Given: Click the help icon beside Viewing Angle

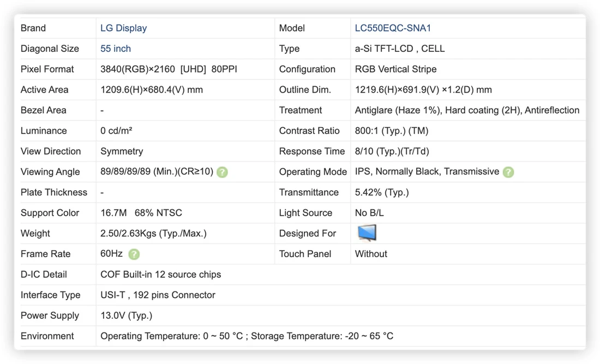Looking at the screenshot, I should point(222,172).
